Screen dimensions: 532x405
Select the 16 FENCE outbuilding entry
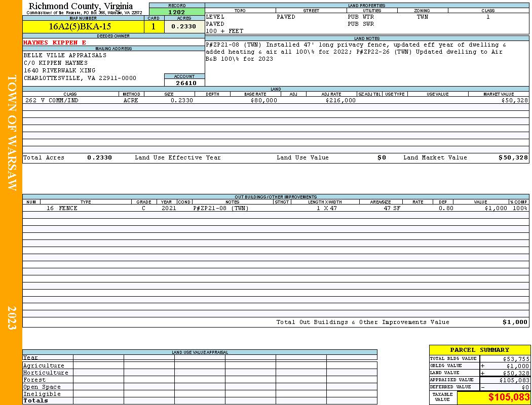pos(62,209)
